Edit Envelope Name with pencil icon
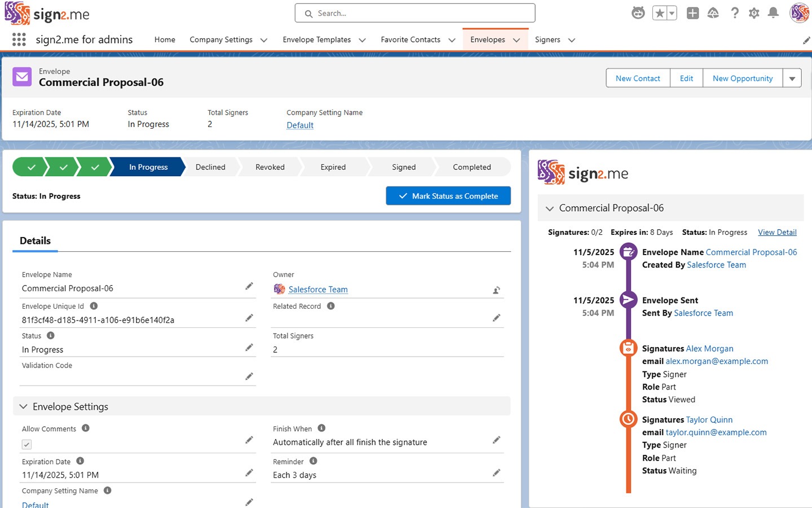The image size is (812, 508). point(249,287)
